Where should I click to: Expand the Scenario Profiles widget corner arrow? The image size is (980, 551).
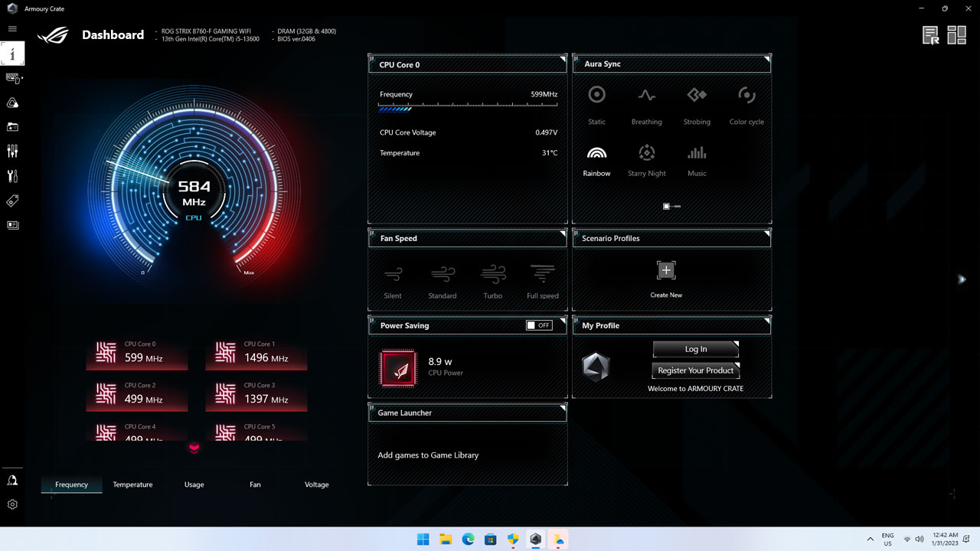coord(766,233)
